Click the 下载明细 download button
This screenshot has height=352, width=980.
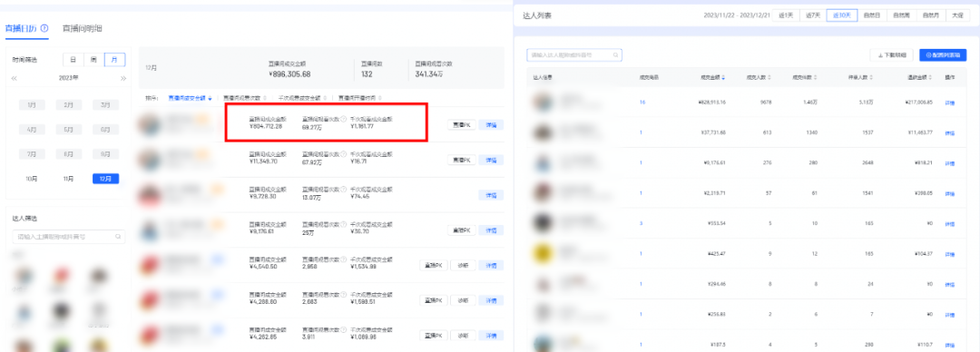tap(892, 55)
